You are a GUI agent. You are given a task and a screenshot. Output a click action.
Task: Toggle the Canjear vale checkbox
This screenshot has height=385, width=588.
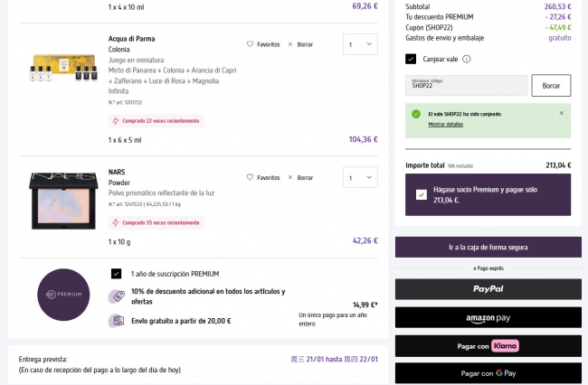(411, 59)
